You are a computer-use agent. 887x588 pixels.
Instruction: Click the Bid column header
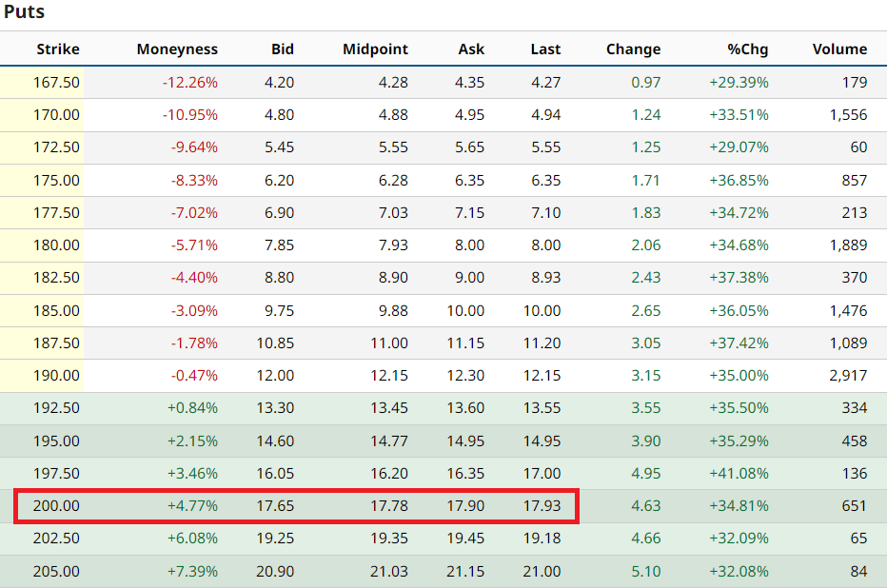pyautogui.click(x=282, y=49)
